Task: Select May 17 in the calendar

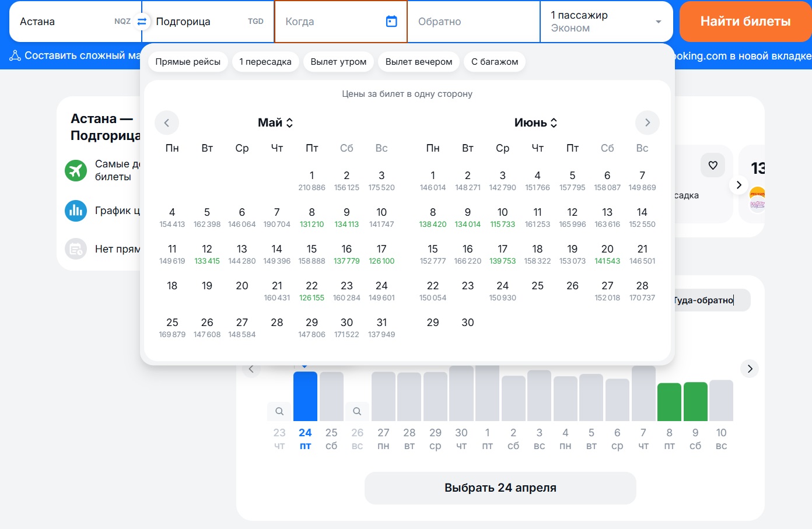Action: click(381, 254)
